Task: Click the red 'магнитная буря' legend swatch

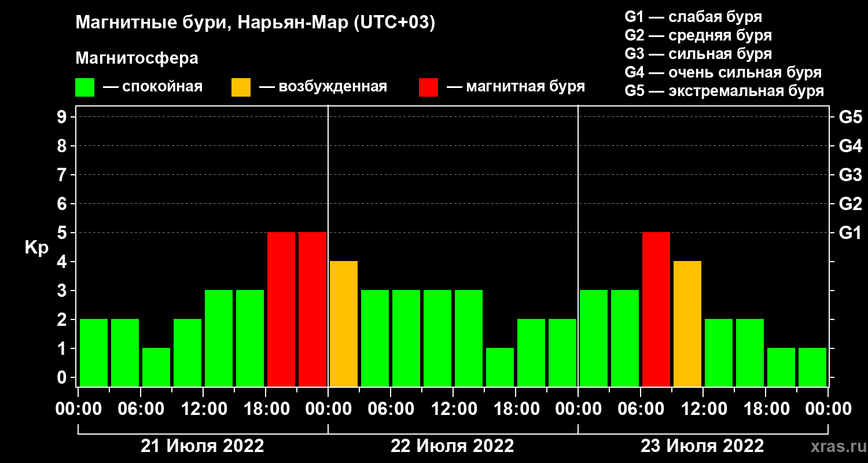Action: click(x=428, y=87)
